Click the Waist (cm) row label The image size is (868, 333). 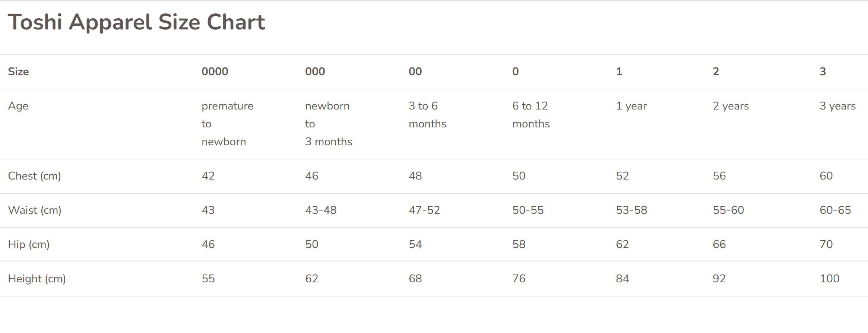(x=35, y=210)
